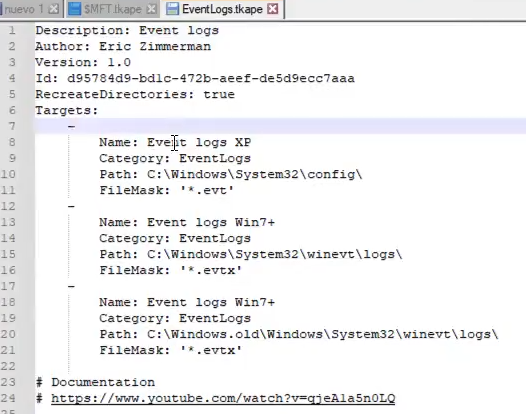
Task: Click 'RecreateDirectories: true' line
Action: [135, 94]
